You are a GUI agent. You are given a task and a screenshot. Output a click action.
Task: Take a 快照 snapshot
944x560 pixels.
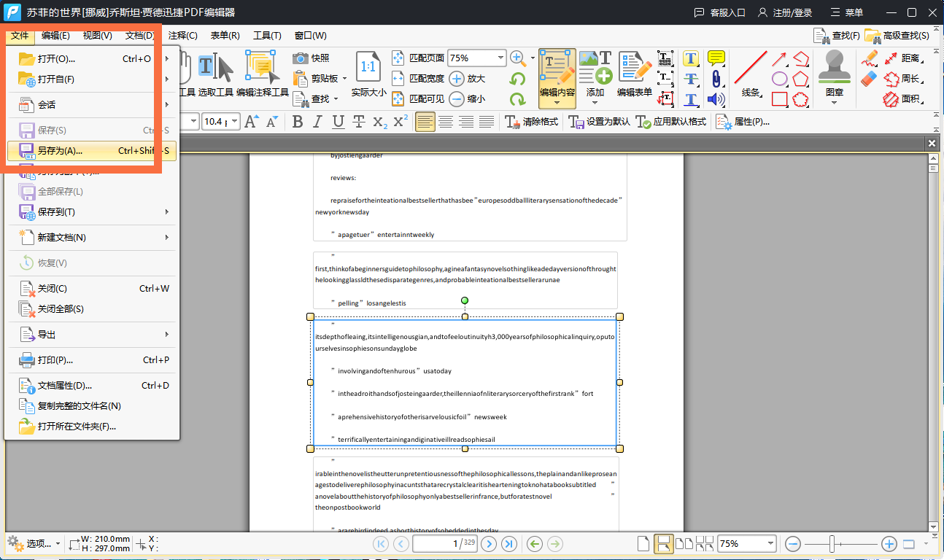pos(312,58)
